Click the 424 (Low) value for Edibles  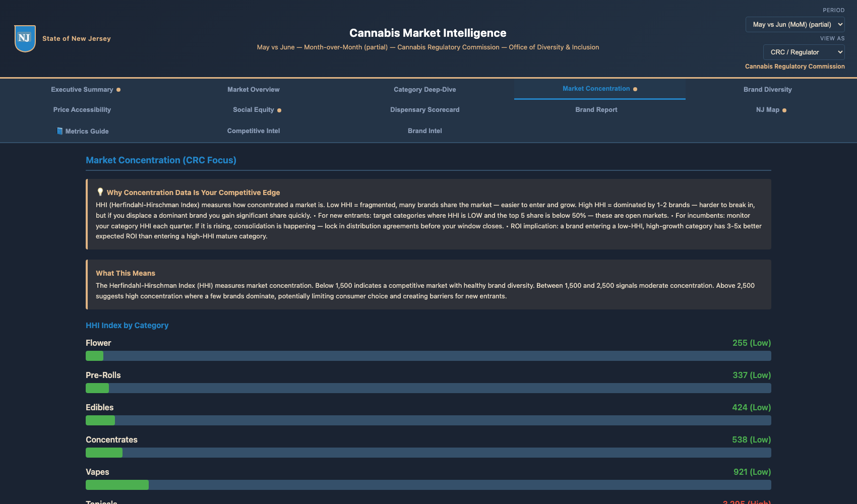[752, 407]
